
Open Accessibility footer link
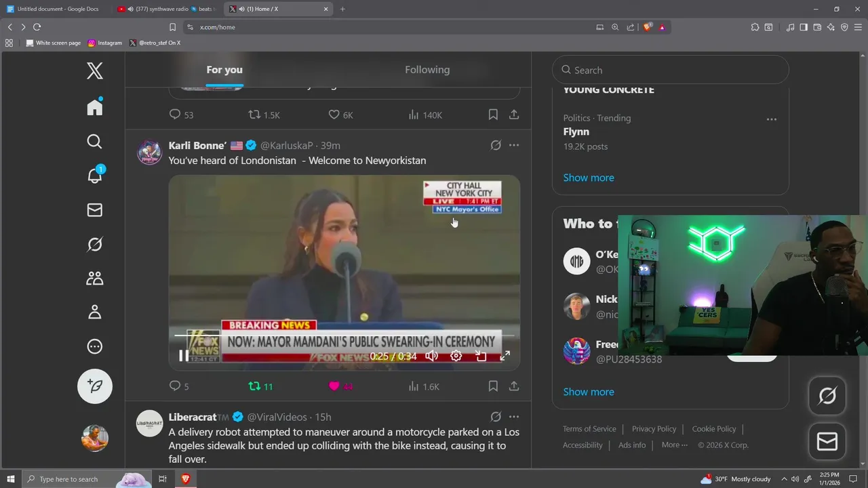pos(583,445)
